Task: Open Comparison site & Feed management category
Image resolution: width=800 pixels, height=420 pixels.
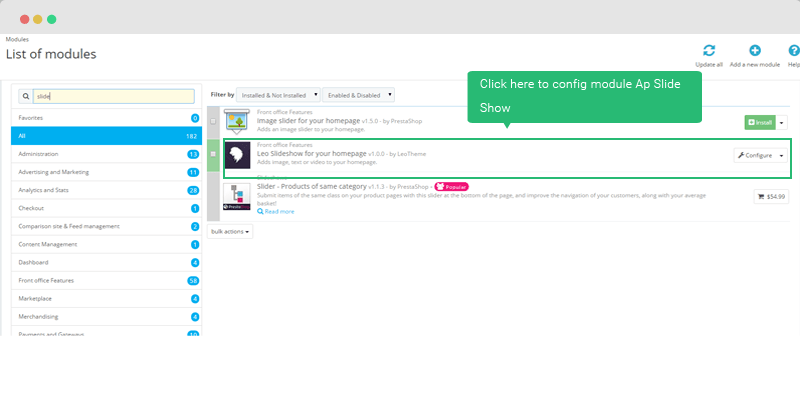Action: tap(107, 226)
